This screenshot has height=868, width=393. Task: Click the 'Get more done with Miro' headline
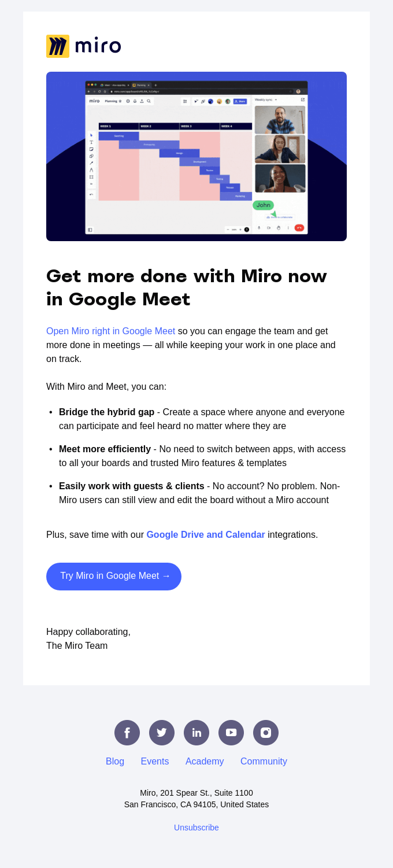coord(187,287)
